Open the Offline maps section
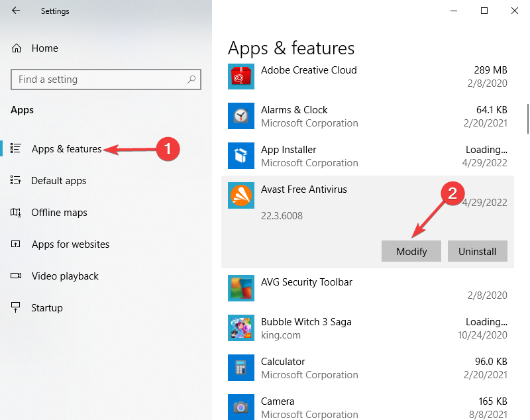 (59, 213)
